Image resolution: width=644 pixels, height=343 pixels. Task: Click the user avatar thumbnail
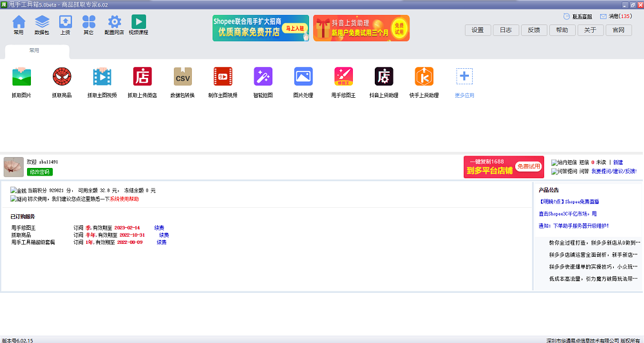click(x=14, y=167)
